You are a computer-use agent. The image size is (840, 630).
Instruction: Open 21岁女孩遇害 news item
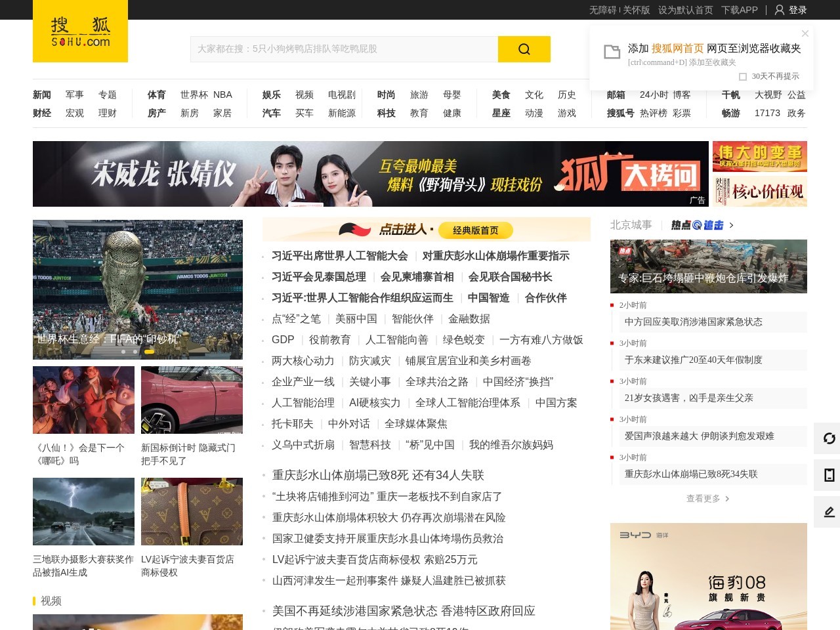689,398
